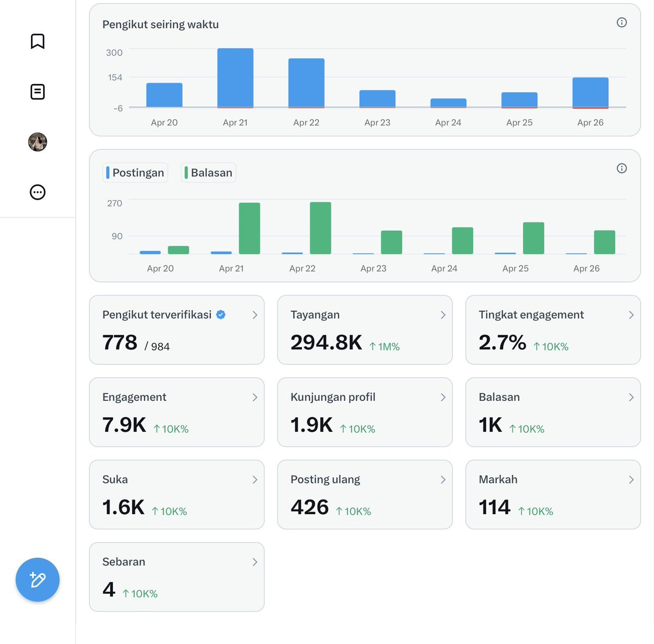Click the Sebaran card title

pyautogui.click(x=124, y=562)
